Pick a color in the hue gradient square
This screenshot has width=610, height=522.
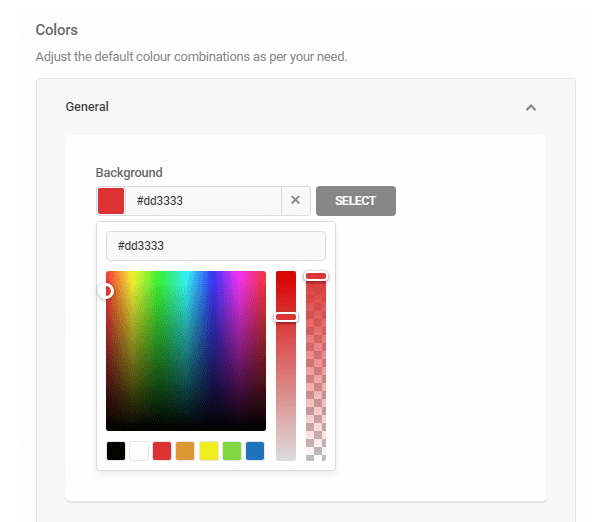186,351
